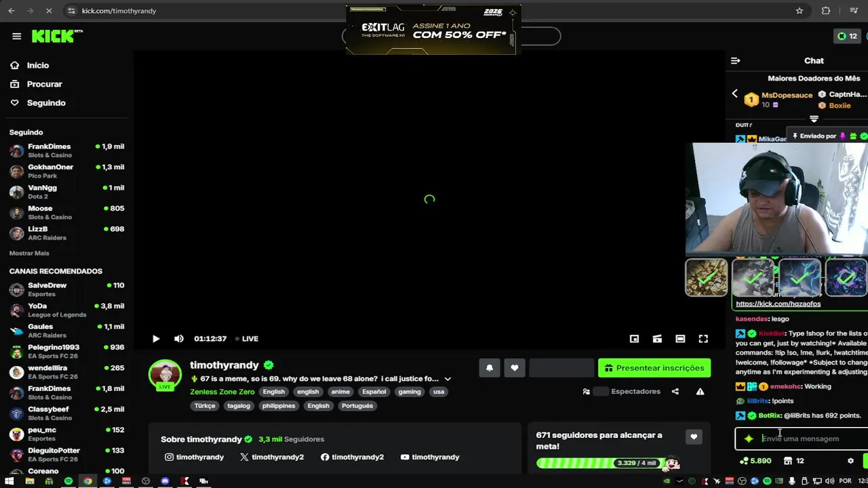The image size is (868, 488).
Task: Open the clip creation tool
Action: (x=657, y=339)
